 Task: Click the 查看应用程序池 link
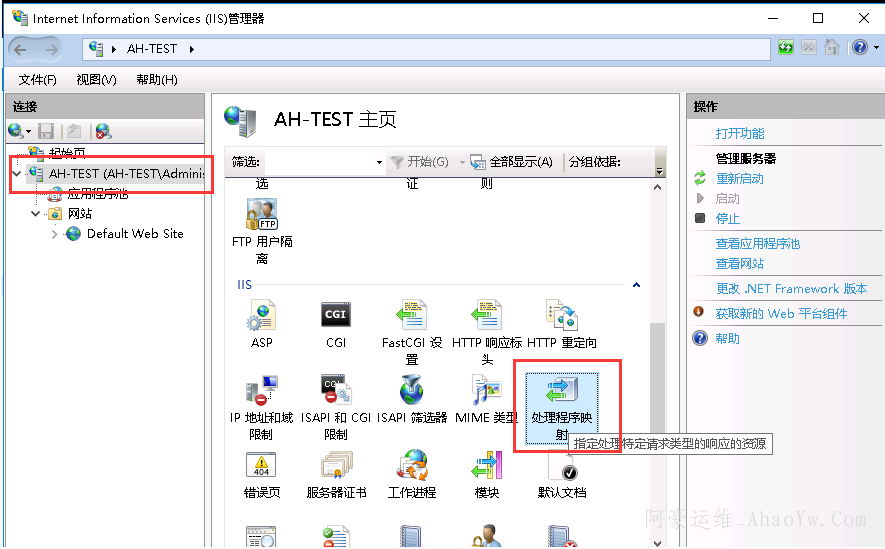tap(757, 243)
